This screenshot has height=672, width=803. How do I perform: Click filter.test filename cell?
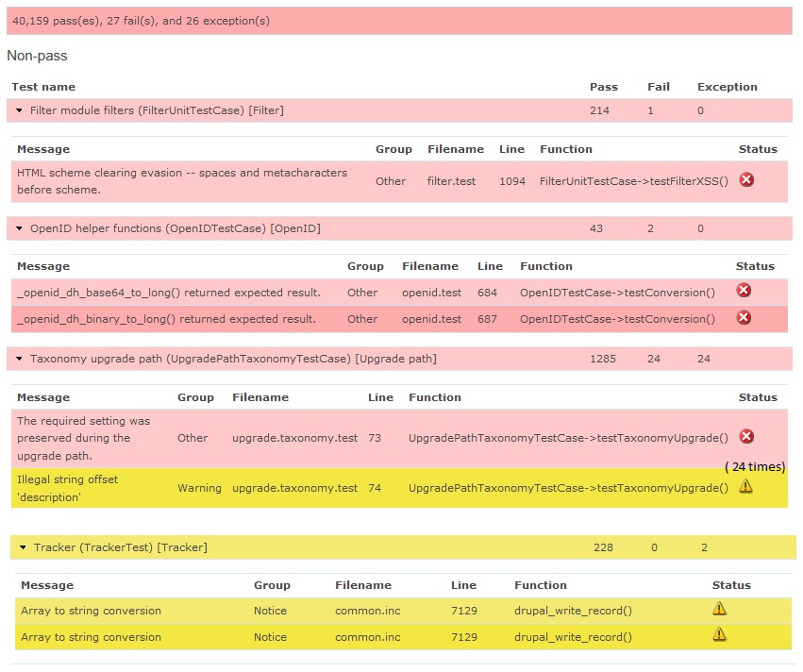(451, 181)
